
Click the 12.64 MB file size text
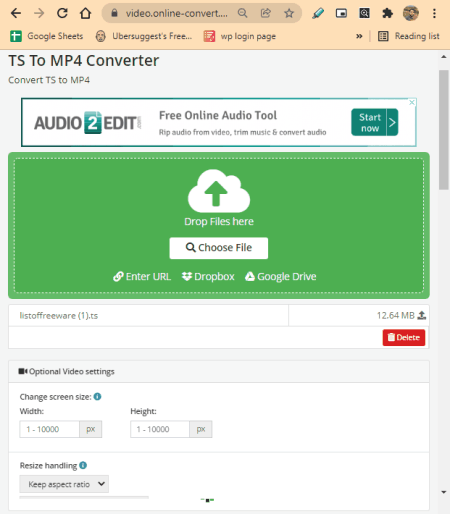tap(396, 315)
